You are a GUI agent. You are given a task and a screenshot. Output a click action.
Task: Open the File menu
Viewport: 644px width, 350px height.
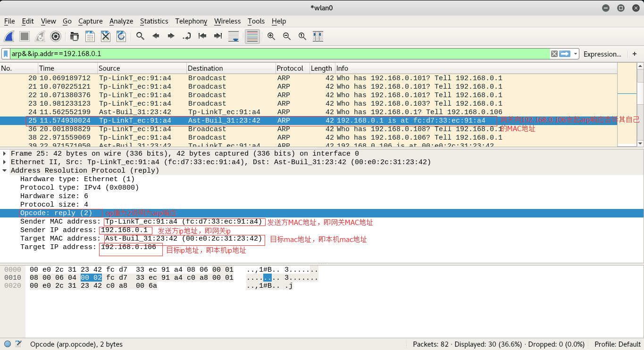coord(9,21)
